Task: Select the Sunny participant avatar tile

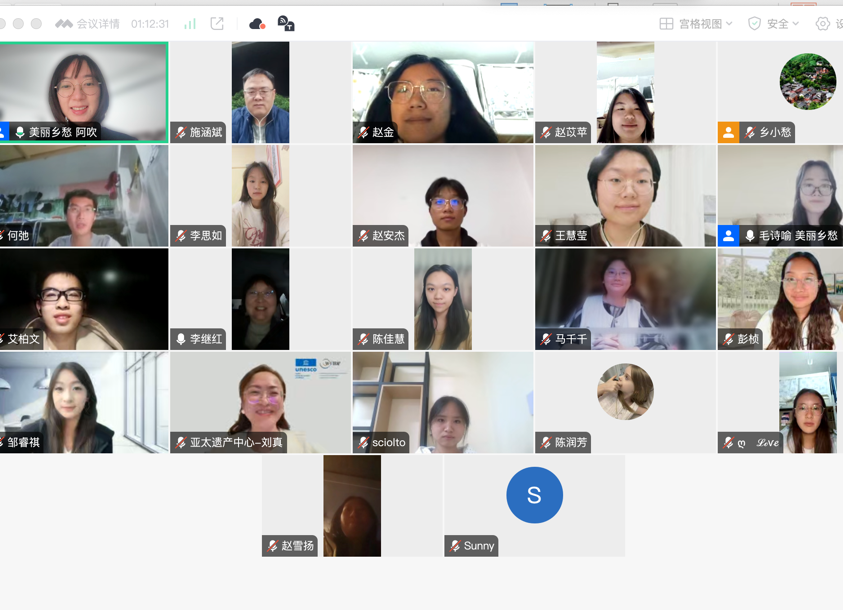Action: click(534, 495)
